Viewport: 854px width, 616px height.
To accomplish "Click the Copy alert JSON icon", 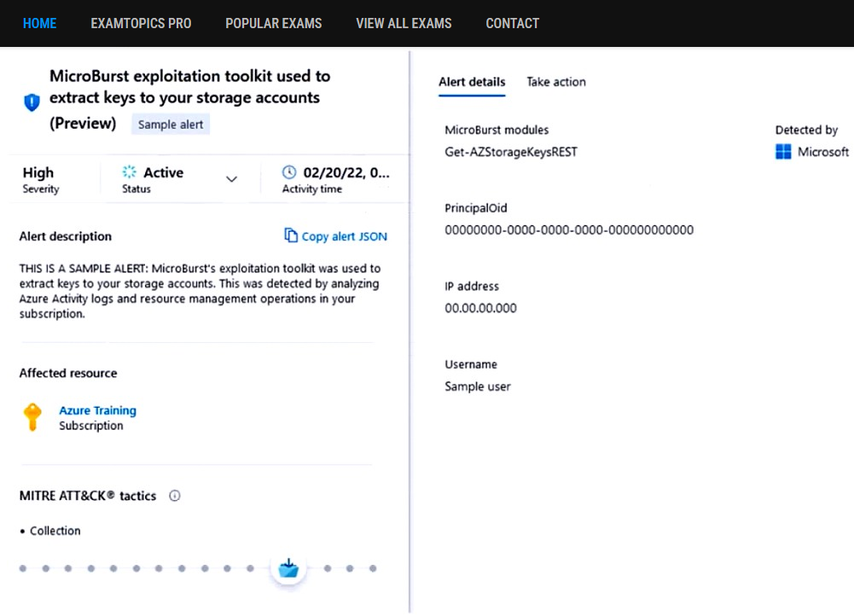I will coord(291,235).
